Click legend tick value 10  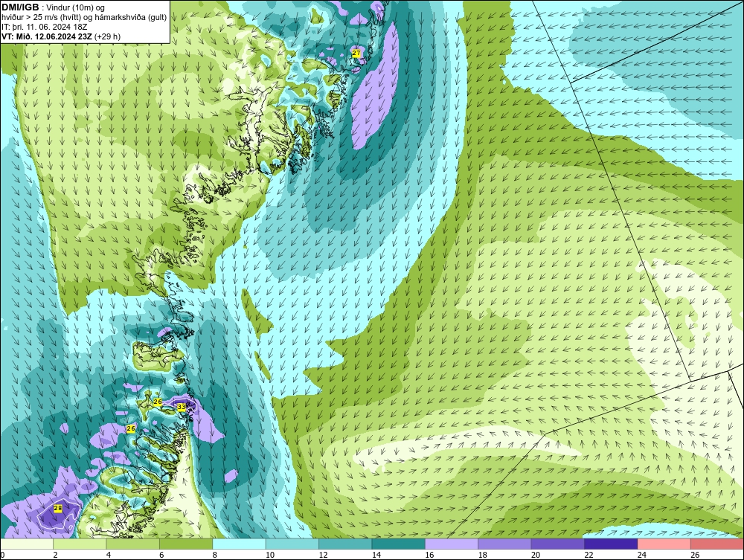pyautogui.click(x=270, y=555)
